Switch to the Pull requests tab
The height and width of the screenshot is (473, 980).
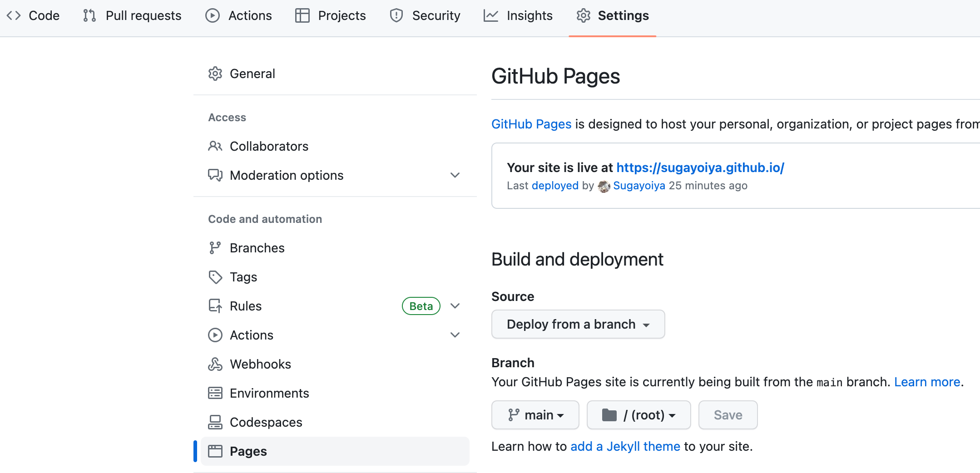click(x=132, y=15)
